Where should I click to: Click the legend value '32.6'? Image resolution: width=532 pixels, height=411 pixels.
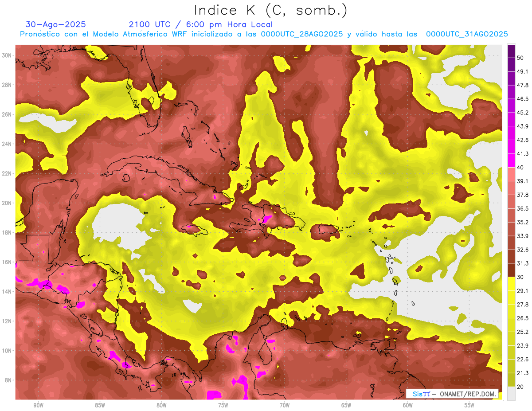click(x=523, y=250)
